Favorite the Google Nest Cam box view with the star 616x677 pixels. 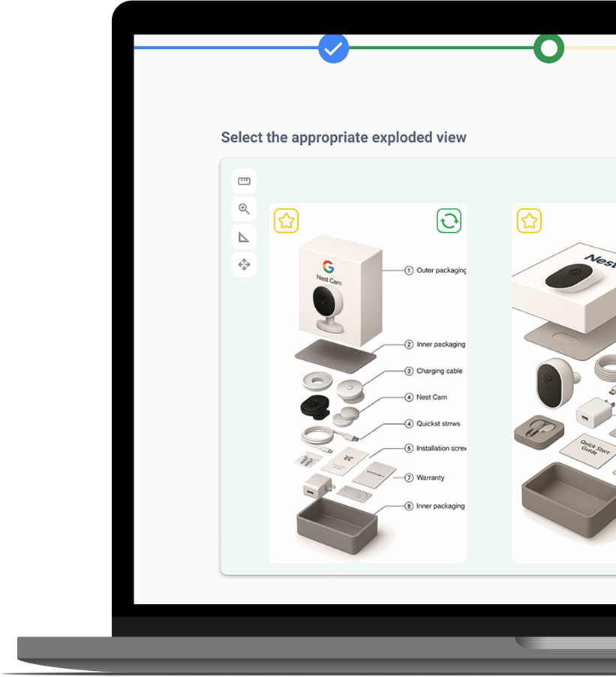click(x=286, y=221)
